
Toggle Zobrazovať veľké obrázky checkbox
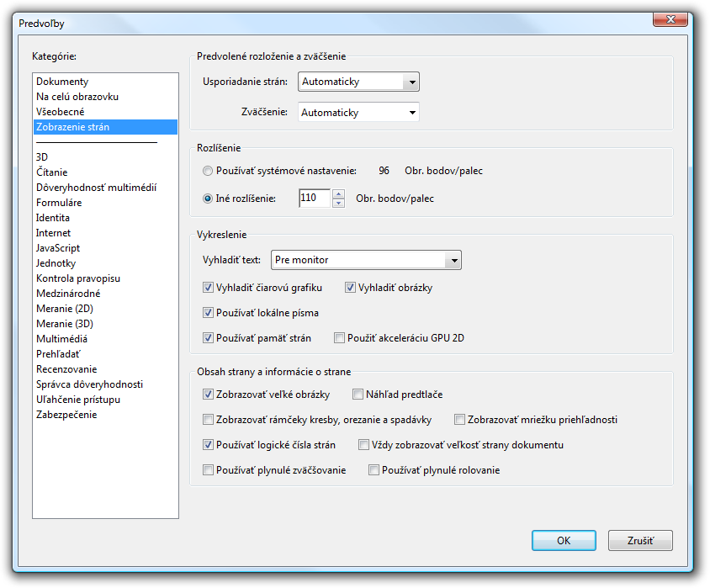click(x=208, y=394)
